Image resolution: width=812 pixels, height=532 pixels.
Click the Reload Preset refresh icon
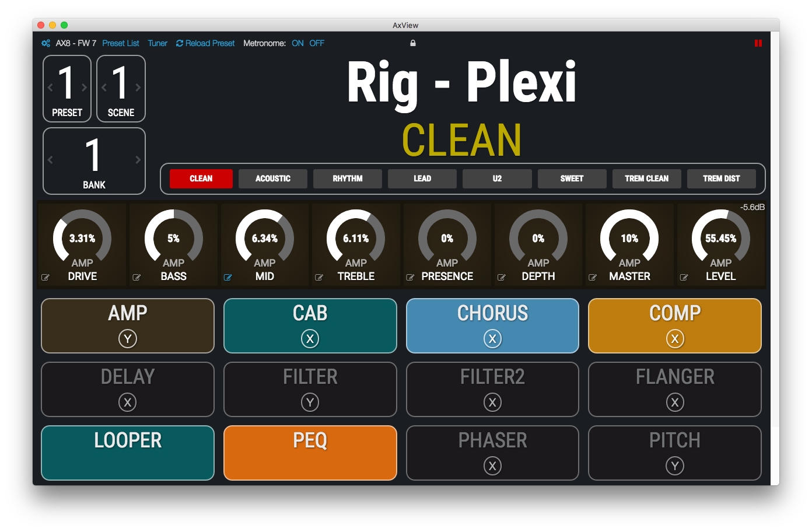pos(180,43)
